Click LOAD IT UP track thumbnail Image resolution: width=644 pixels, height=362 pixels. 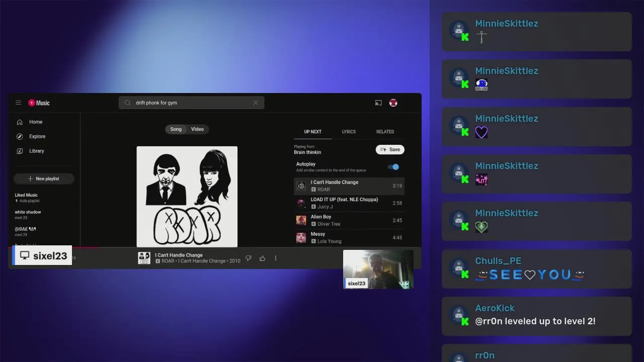[301, 203]
